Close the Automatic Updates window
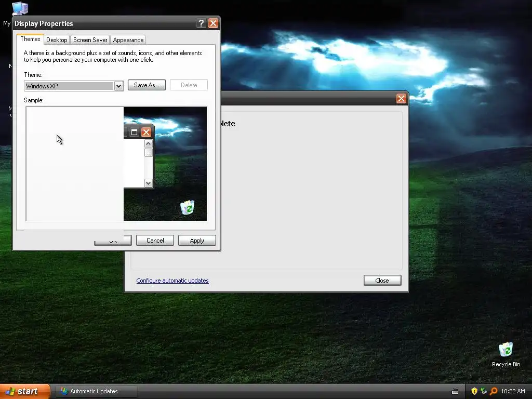Image resolution: width=532 pixels, height=399 pixels. tap(401, 98)
